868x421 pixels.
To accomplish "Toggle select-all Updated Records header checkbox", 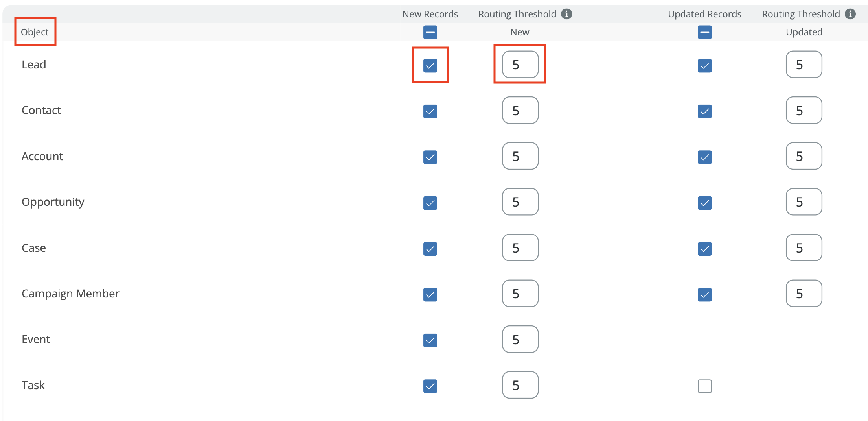I will 704,32.
